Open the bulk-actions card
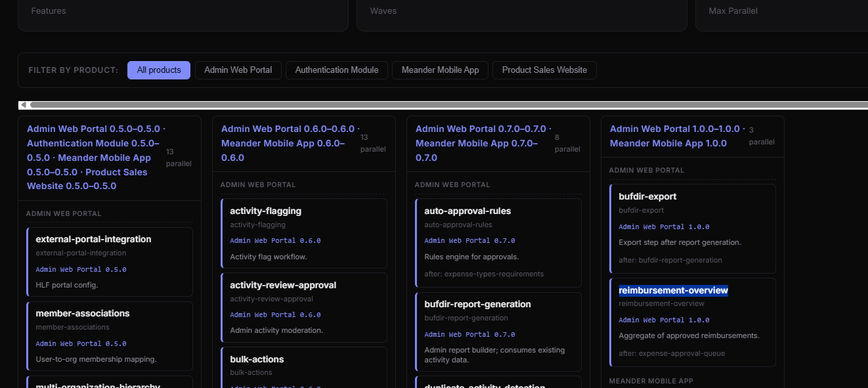This screenshot has width=868, height=388. point(304,367)
